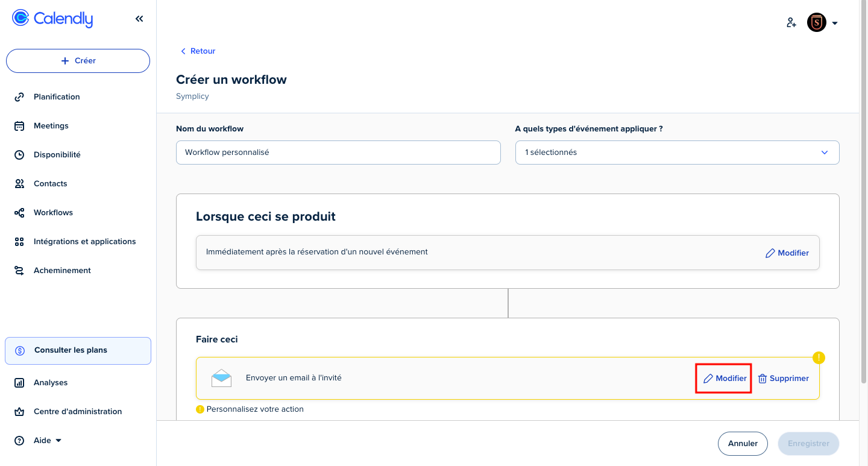Image resolution: width=868 pixels, height=466 pixels.
Task: Click the Créer button
Action: click(x=78, y=61)
